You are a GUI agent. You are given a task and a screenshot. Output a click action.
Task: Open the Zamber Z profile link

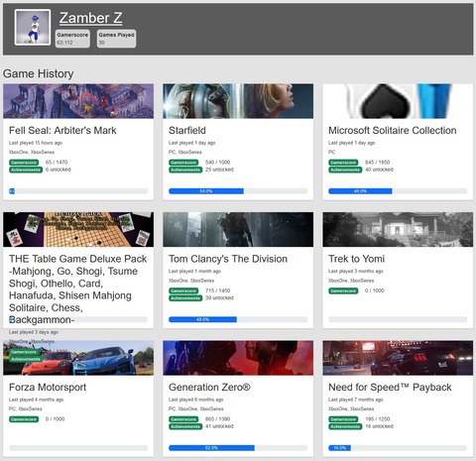tap(91, 18)
